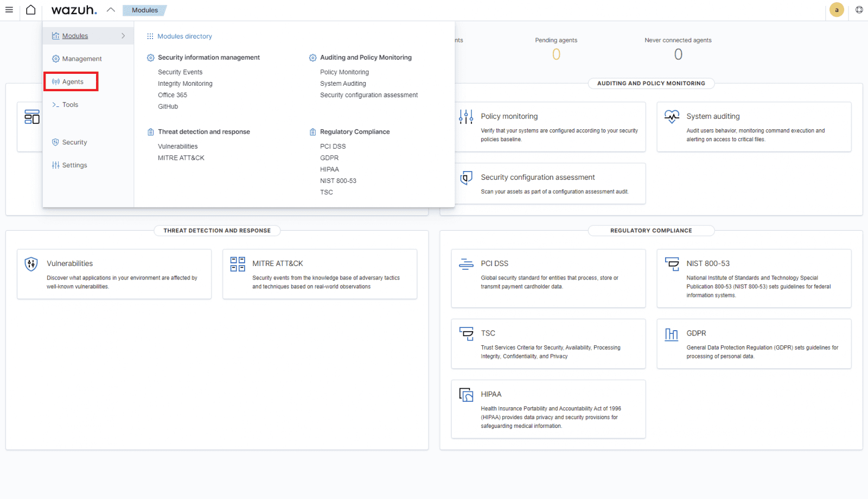Click the System auditing heartbeat icon
The image size is (868, 499).
[x=672, y=116]
